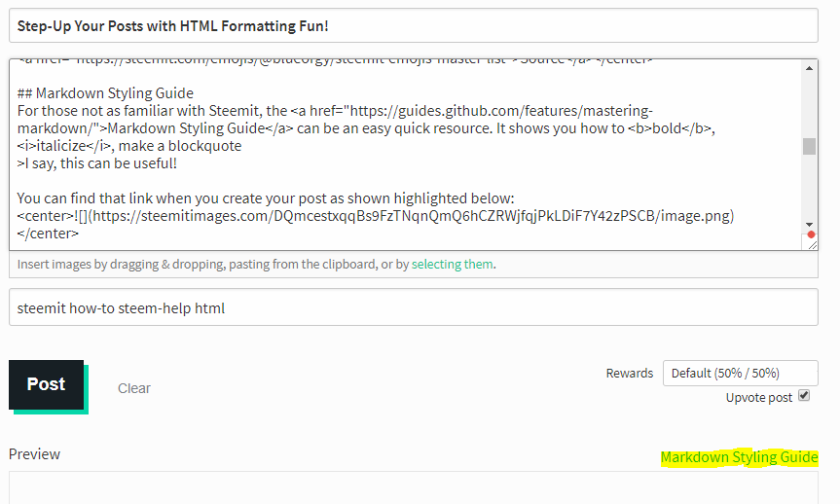Open the Rewards Default (50% / 50%) dropdown

(x=741, y=373)
